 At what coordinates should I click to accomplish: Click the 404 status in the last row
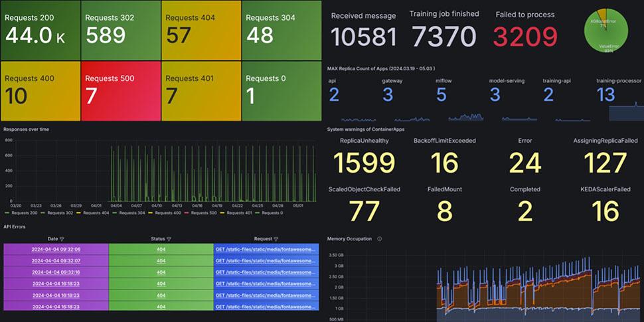click(x=161, y=307)
